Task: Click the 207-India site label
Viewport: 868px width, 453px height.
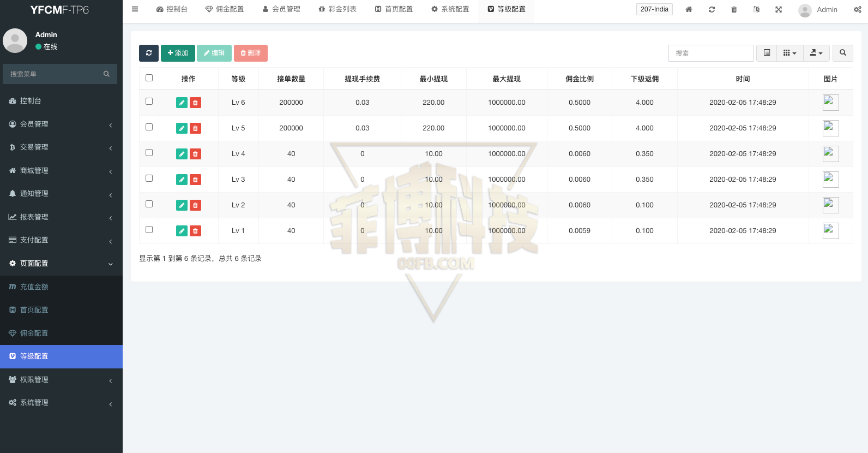Action: [x=654, y=9]
